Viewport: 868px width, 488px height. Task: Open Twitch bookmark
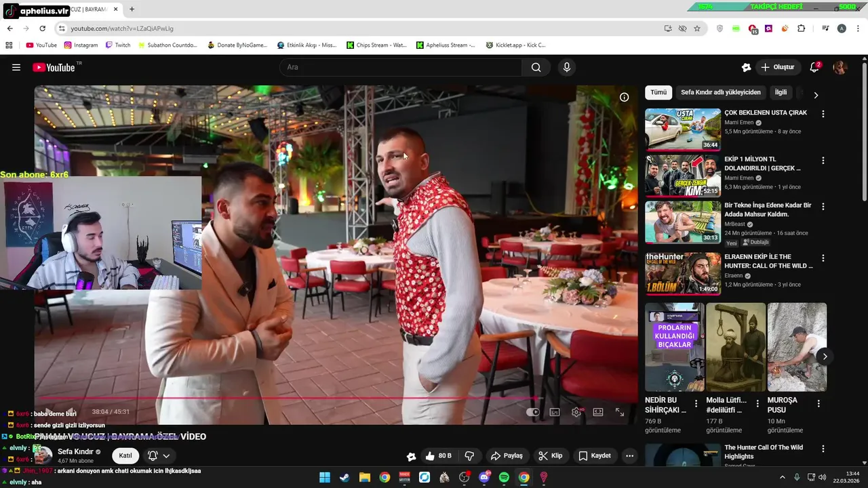118,45
